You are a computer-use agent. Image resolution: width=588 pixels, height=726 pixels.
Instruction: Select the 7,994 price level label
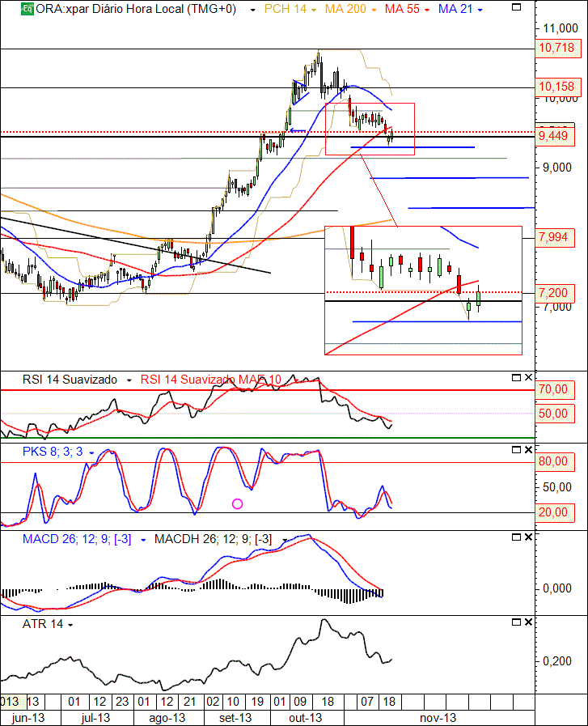[x=555, y=237]
